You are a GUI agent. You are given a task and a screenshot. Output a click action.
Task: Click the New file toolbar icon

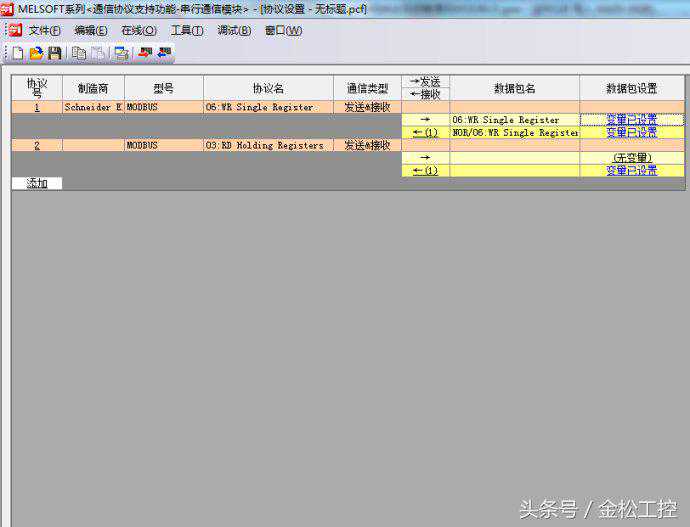coord(18,52)
